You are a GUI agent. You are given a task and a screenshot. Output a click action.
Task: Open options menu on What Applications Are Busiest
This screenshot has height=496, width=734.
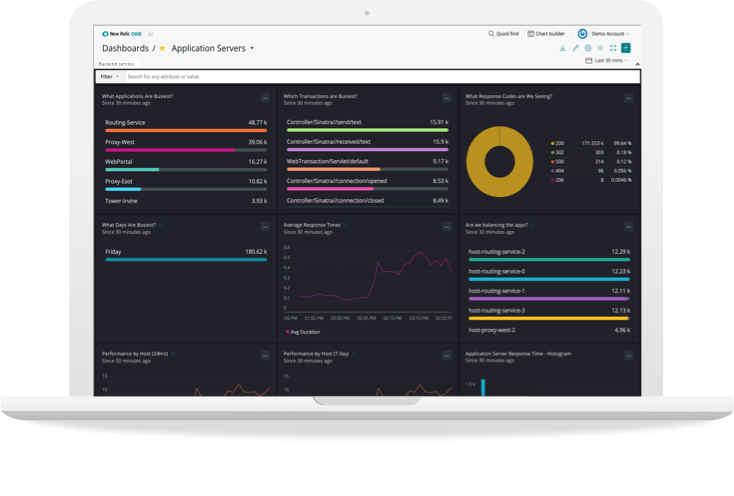click(265, 98)
